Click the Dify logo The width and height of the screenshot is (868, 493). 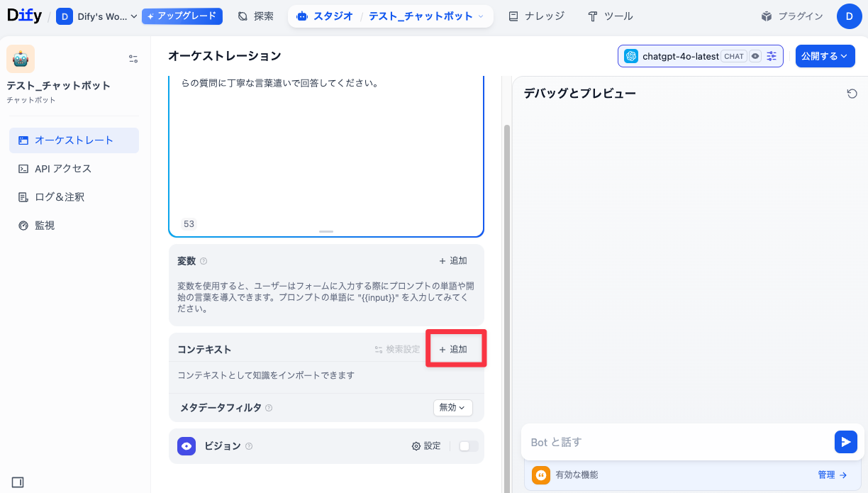coord(23,16)
